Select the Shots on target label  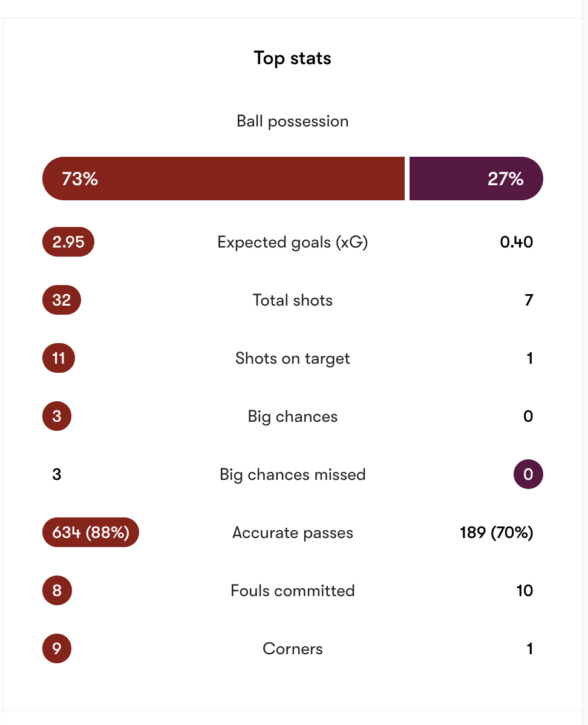pos(293,359)
